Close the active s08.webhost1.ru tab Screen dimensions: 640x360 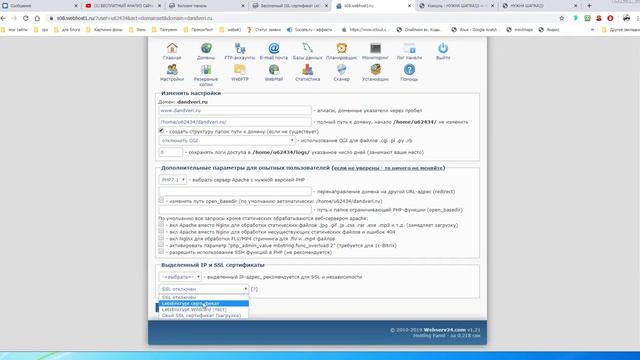(x=409, y=6)
